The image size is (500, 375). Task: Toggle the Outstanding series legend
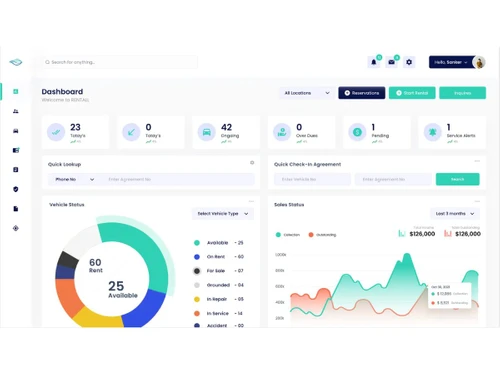322,235
